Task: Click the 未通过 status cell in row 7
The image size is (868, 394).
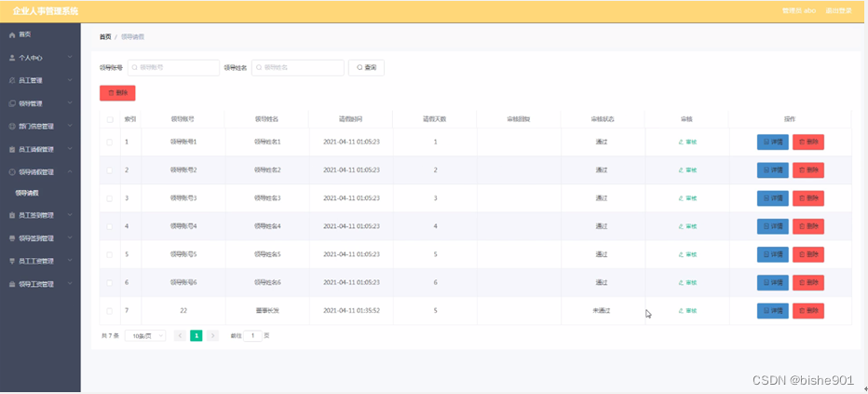Action: 601,311
